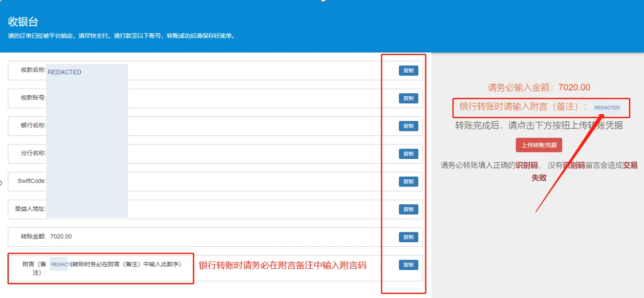The image size is (644, 298).
Task: Click the 上传转账凭据 button
Action: [539, 145]
